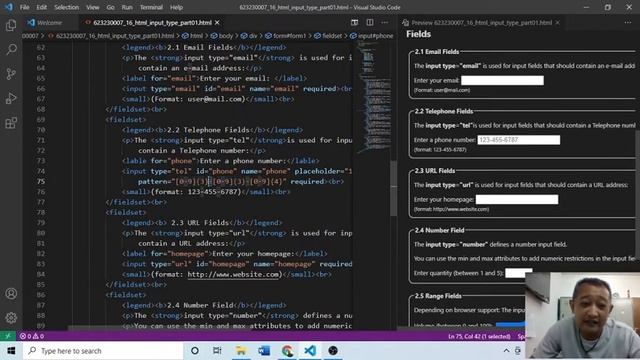The height and width of the screenshot is (360, 640).
Task: Open the Run menu
Action: pos(127,7)
